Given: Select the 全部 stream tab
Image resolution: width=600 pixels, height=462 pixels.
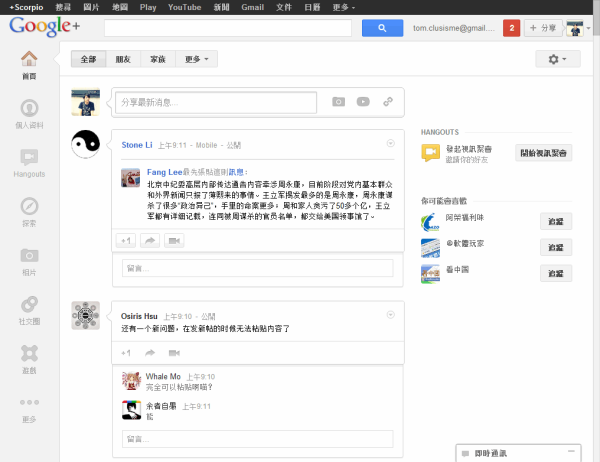Looking at the screenshot, I should pos(88,59).
